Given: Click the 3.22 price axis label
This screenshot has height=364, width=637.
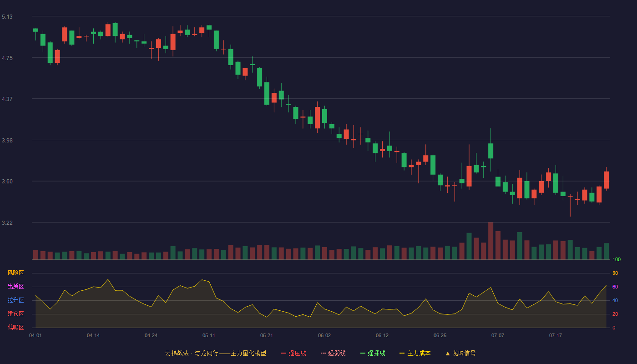Looking at the screenshot, I should coord(7,223).
